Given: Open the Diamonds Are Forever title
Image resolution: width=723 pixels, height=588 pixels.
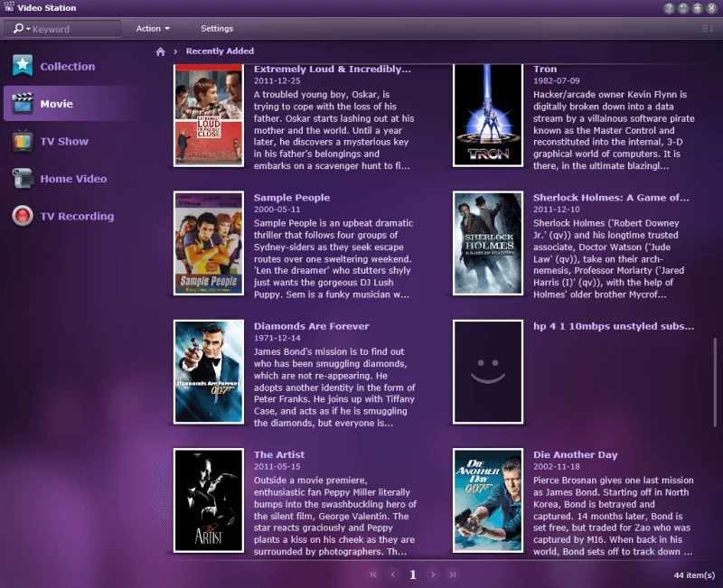Looking at the screenshot, I should coord(311,326).
